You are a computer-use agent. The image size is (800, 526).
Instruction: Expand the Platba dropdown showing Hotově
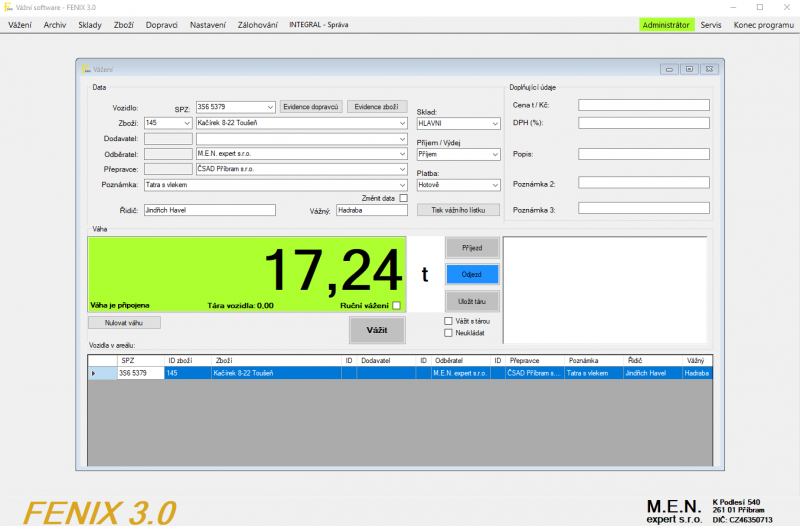(x=494, y=185)
